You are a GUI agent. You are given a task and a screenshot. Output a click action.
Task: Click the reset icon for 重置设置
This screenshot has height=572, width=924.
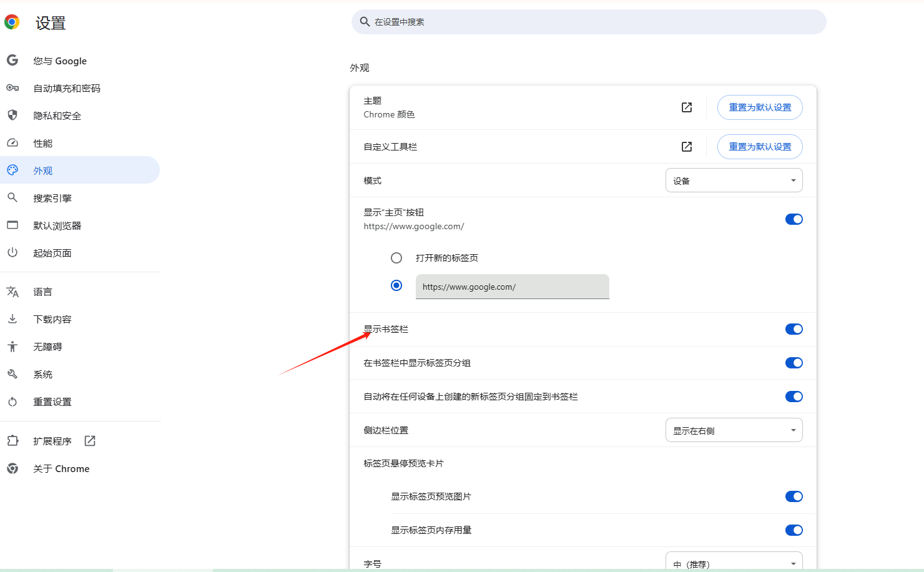(12, 402)
